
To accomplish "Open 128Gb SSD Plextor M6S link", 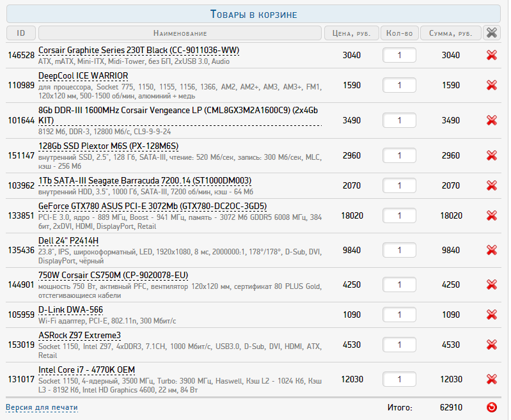I will (x=109, y=146).
